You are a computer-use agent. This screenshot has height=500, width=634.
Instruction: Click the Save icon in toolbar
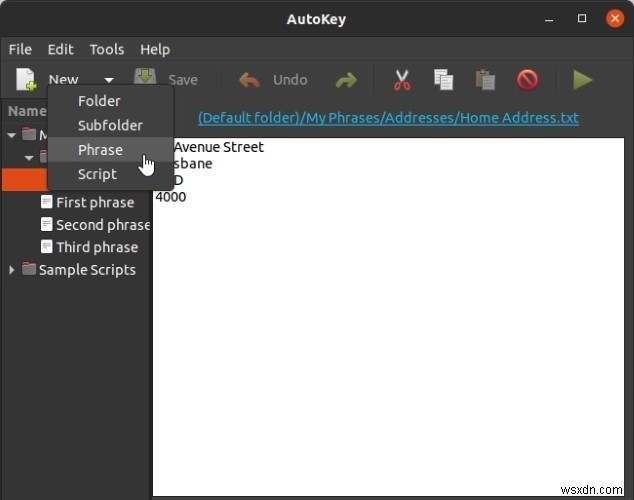click(x=145, y=78)
